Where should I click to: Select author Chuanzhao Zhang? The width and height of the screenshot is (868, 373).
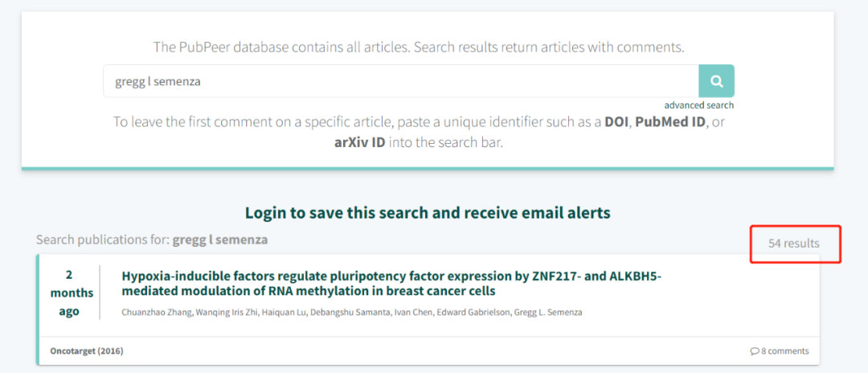(x=156, y=312)
